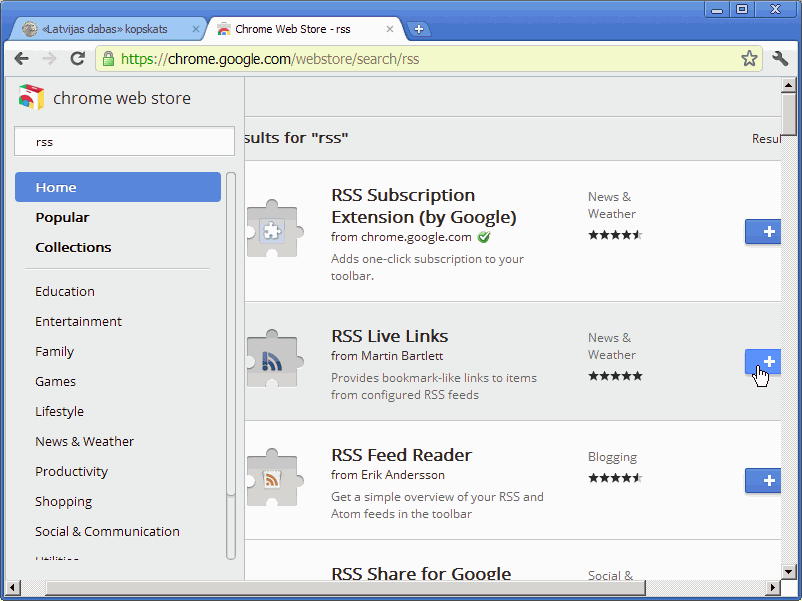Click the address bar URL

point(270,59)
